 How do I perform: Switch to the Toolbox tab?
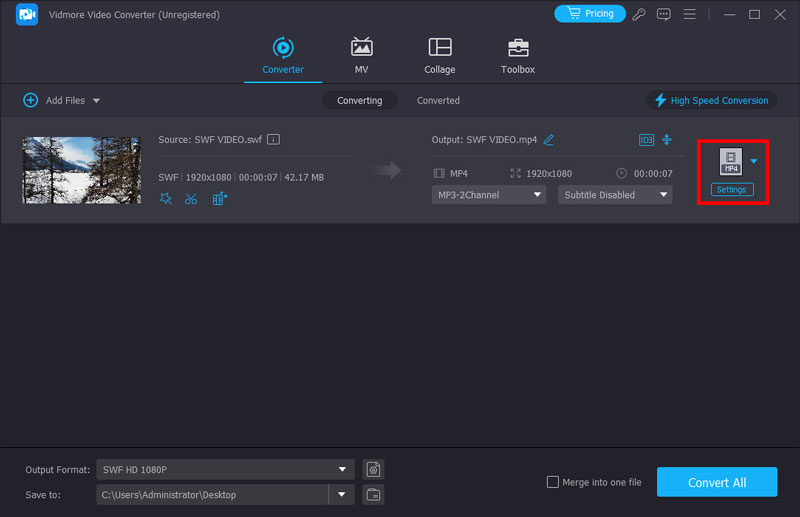517,56
